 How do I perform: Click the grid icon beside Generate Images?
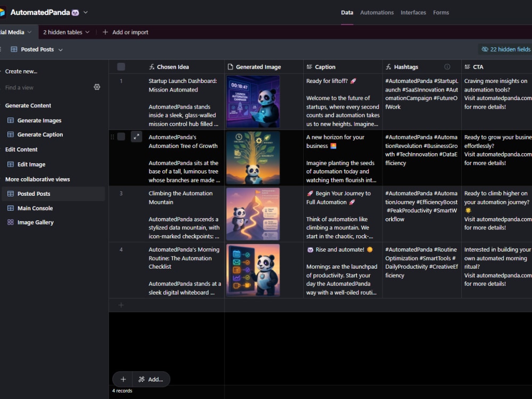pos(11,120)
